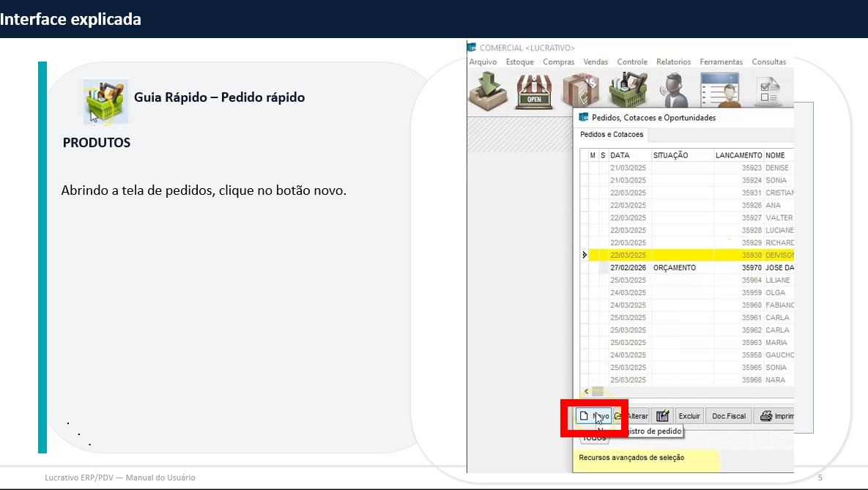Open the Arquivo menu
The height and width of the screenshot is (490, 868).
pyautogui.click(x=483, y=62)
